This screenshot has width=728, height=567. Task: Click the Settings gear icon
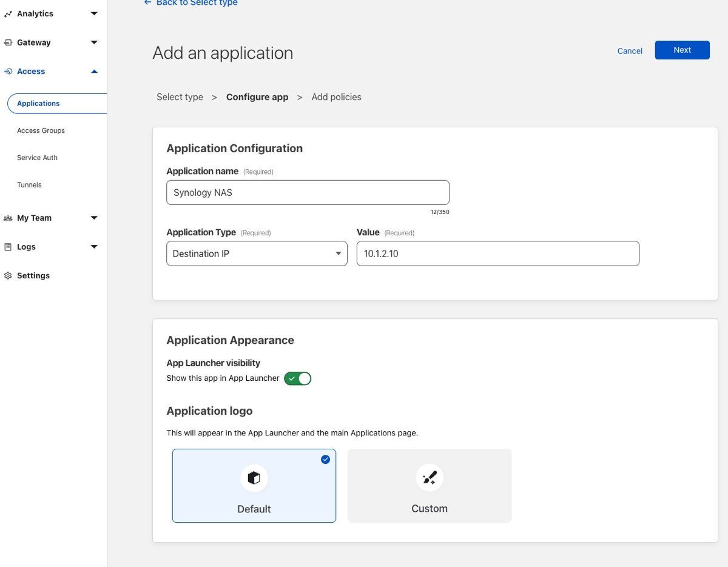tap(8, 276)
